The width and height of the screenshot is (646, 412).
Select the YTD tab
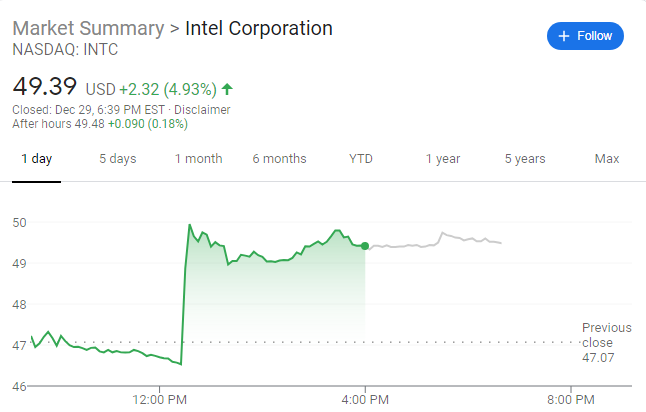click(x=361, y=159)
